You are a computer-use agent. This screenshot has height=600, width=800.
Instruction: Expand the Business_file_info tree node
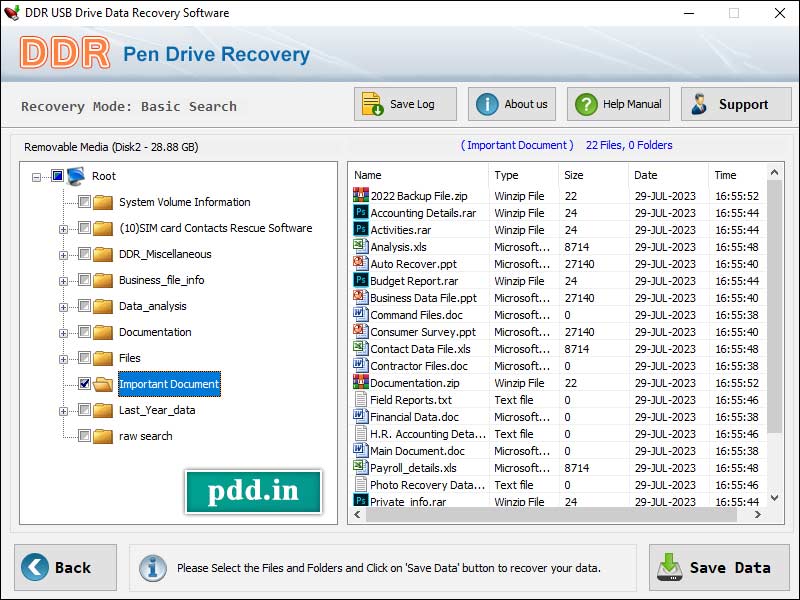click(65, 279)
